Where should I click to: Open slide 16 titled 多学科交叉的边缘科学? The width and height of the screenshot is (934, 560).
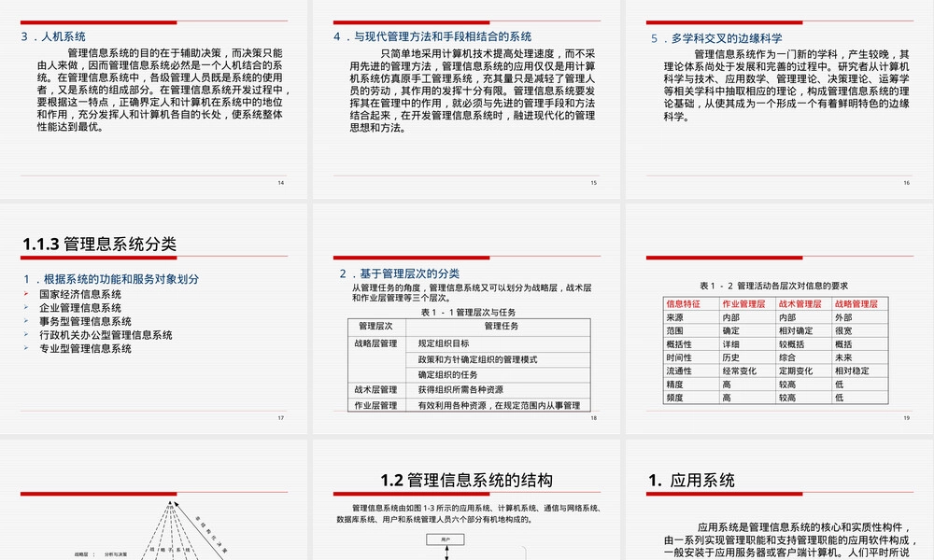click(x=780, y=99)
